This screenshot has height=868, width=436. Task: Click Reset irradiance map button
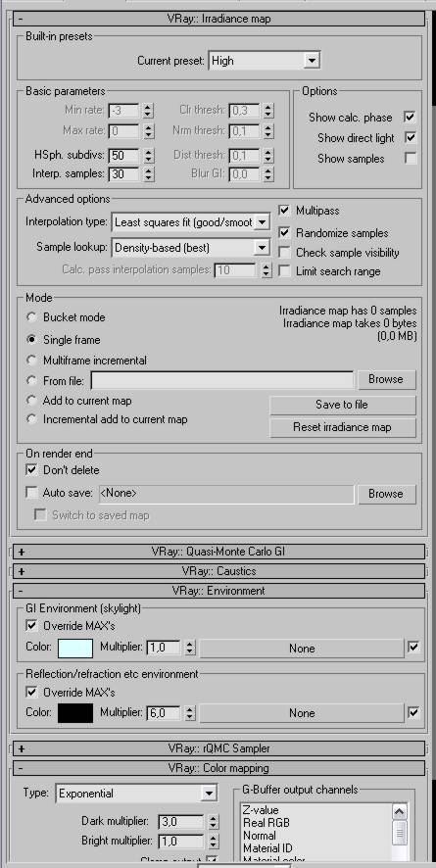343,427
